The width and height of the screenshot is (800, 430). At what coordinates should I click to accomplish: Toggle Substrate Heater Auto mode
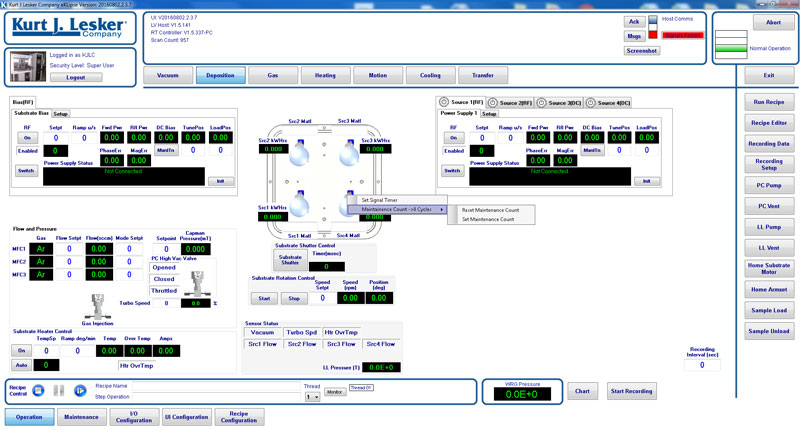[21, 365]
